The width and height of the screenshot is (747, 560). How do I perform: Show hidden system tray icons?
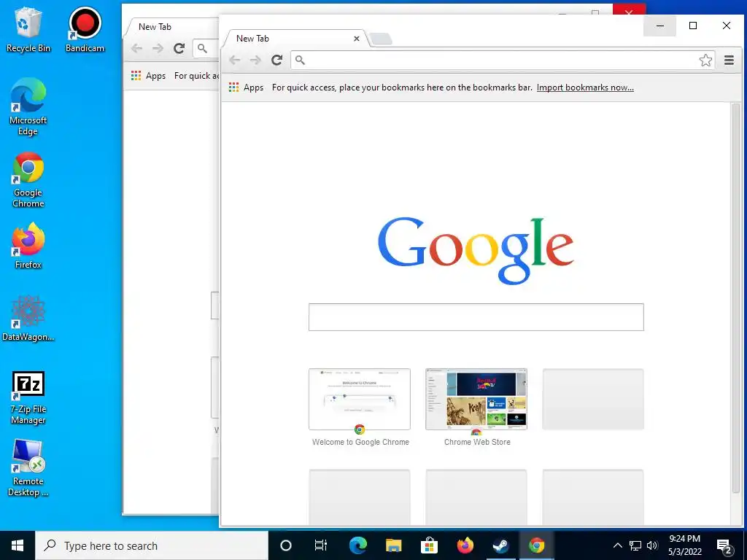click(617, 545)
